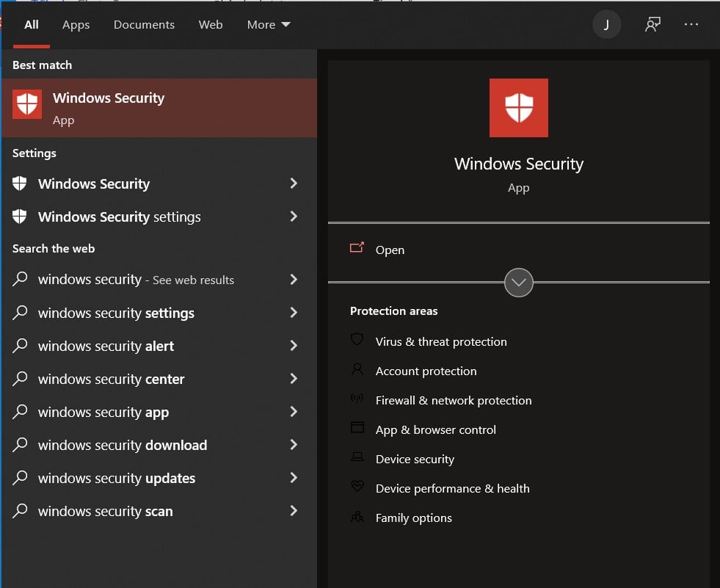
Task: Expand chevron for 'windows security center'
Action: (294, 379)
